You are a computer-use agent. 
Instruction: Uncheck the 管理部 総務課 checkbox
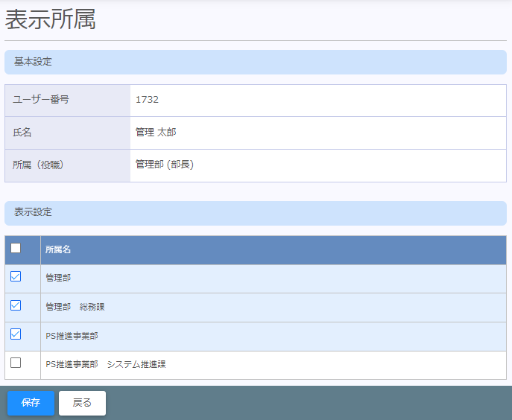pos(16,306)
